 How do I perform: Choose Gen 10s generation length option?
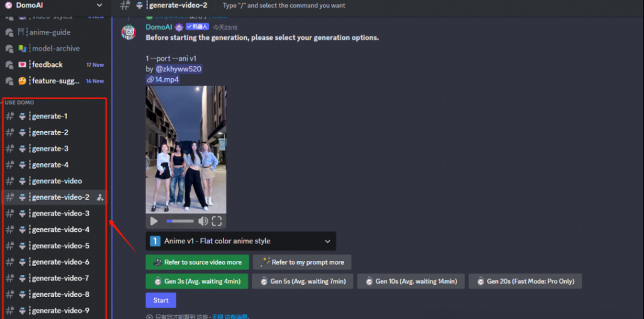pyautogui.click(x=410, y=281)
